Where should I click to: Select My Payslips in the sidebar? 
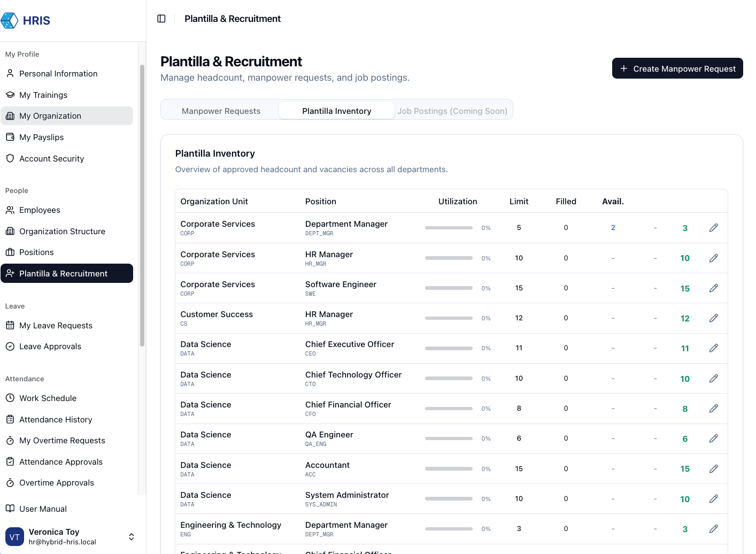click(41, 137)
